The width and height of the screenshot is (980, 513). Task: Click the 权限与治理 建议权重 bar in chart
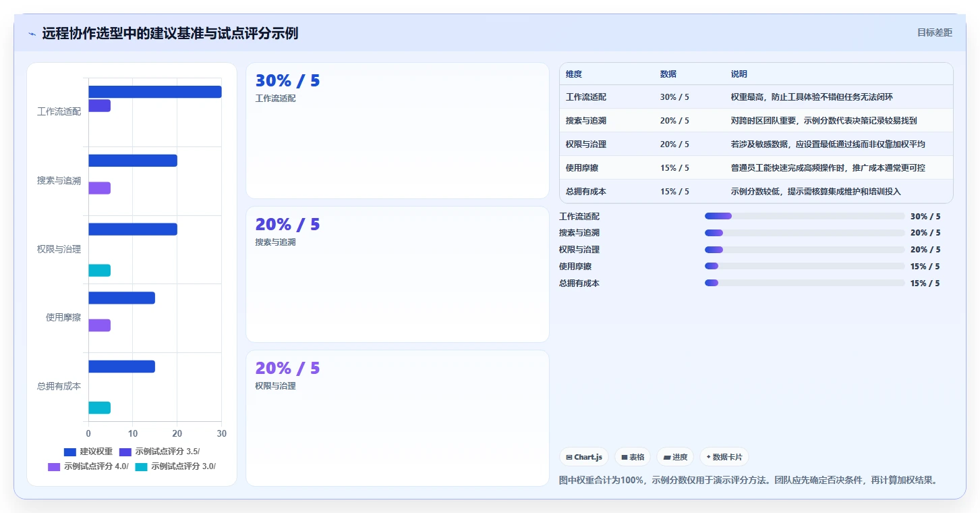[133, 230]
